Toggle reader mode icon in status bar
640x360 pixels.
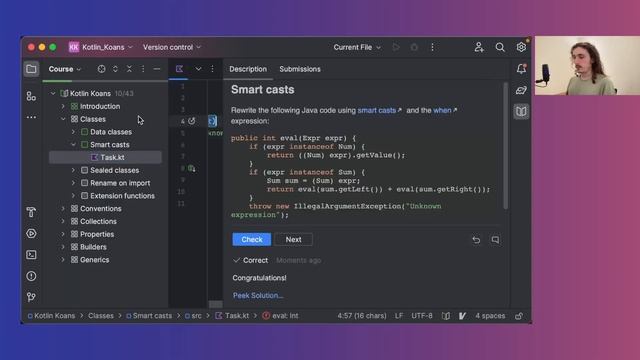(x=446, y=316)
